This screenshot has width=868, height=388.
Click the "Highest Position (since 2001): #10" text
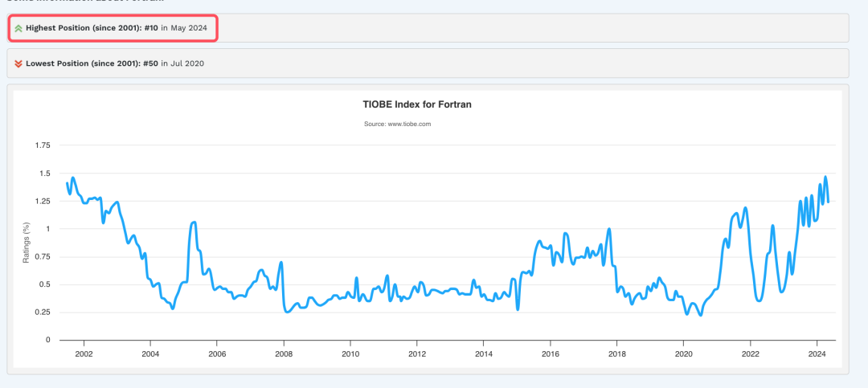click(x=92, y=27)
